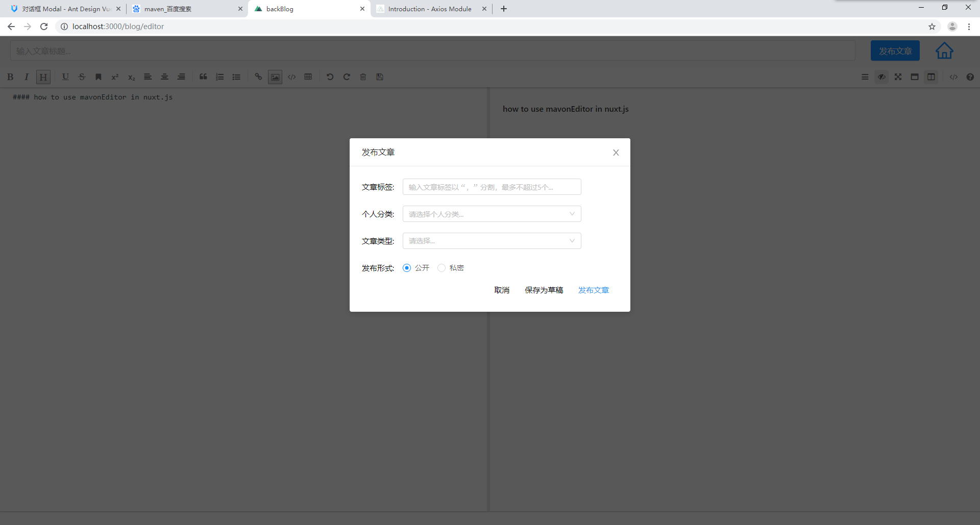Select the 私密 radio option
The height and width of the screenshot is (525, 980).
(442, 268)
